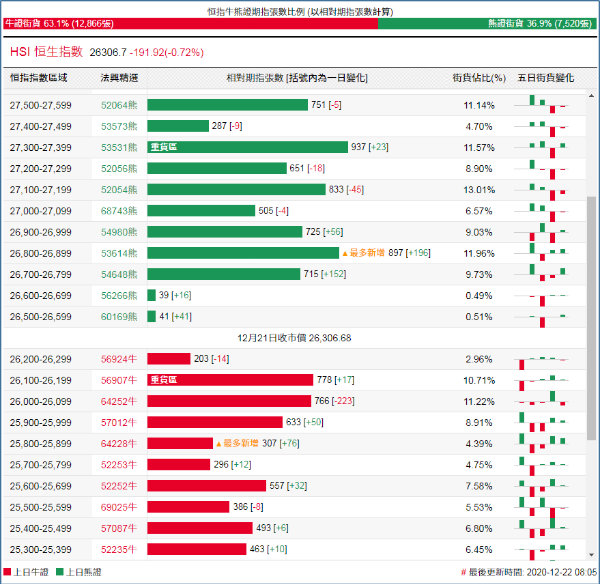Click five-day chart for 27,100-27,199 row
Screen dimensions: 600x584
point(541,191)
